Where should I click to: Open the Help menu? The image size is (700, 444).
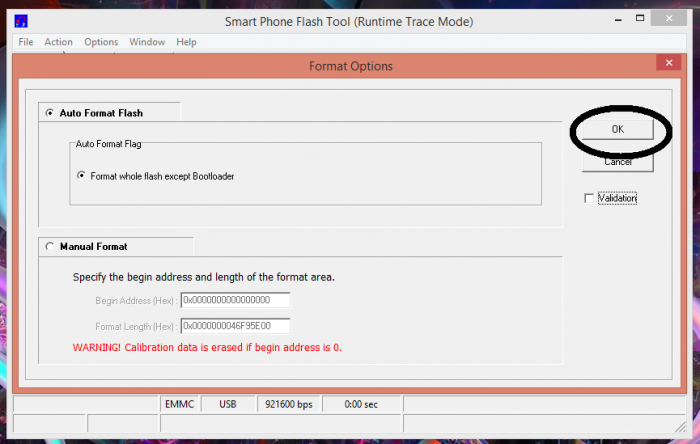click(x=186, y=42)
